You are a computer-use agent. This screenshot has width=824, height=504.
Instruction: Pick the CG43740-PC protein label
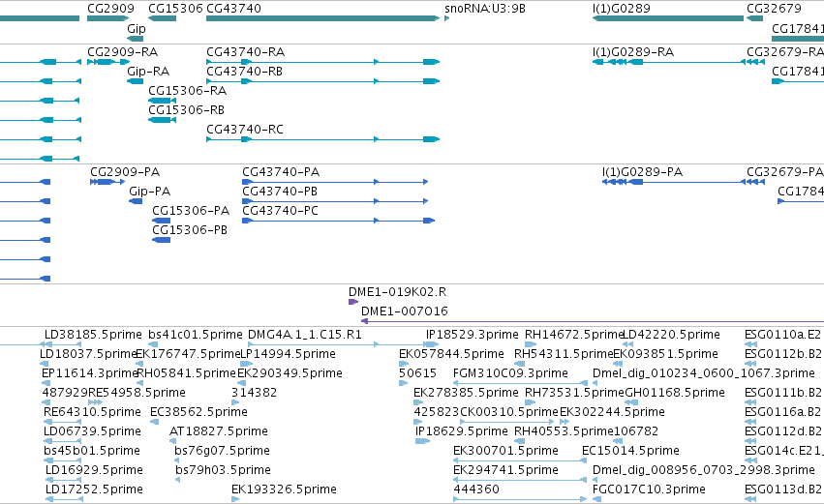coord(280,211)
